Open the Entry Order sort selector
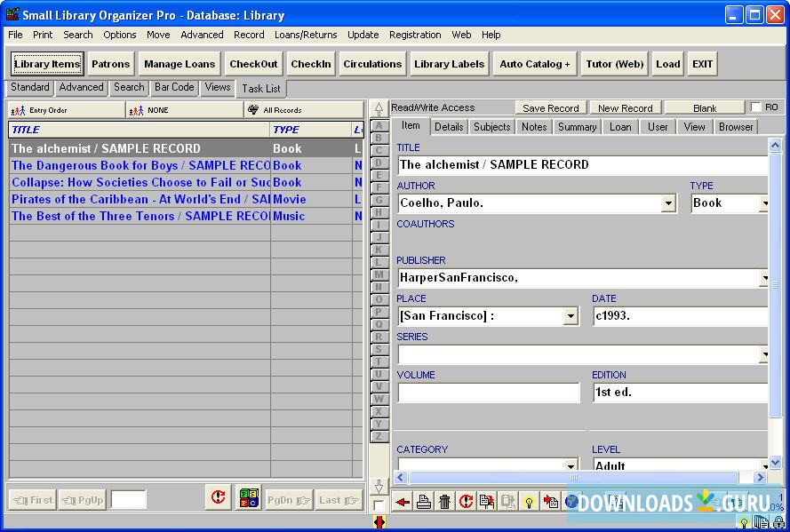 (67, 110)
